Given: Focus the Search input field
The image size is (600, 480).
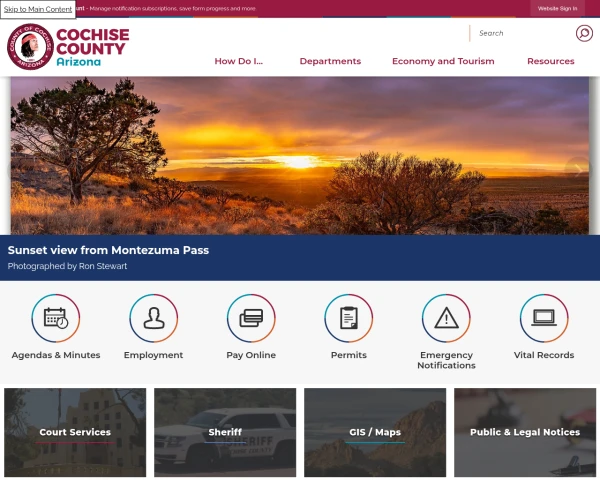Looking at the screenshot, I should click(x=522, y=33).
